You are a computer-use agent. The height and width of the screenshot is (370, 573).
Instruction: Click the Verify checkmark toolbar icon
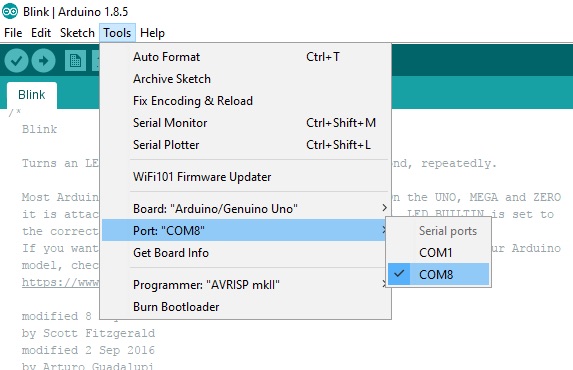(x=16, y=60)
